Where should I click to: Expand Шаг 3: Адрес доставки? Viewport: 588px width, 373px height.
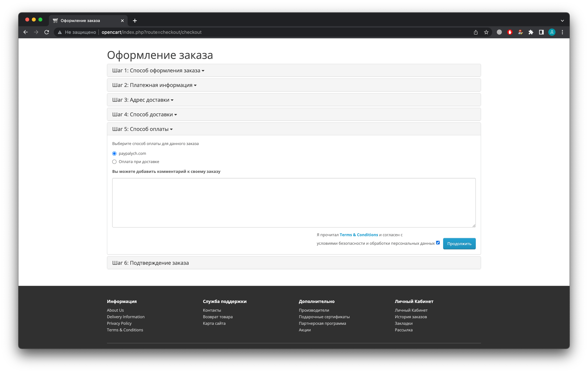pos(143,100)
